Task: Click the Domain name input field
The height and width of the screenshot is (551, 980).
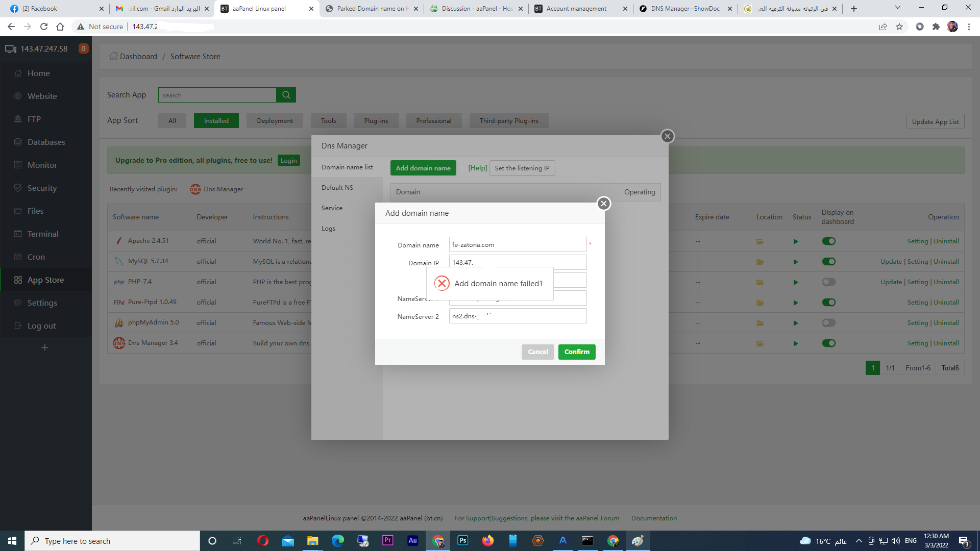Action: click(517, 245)
